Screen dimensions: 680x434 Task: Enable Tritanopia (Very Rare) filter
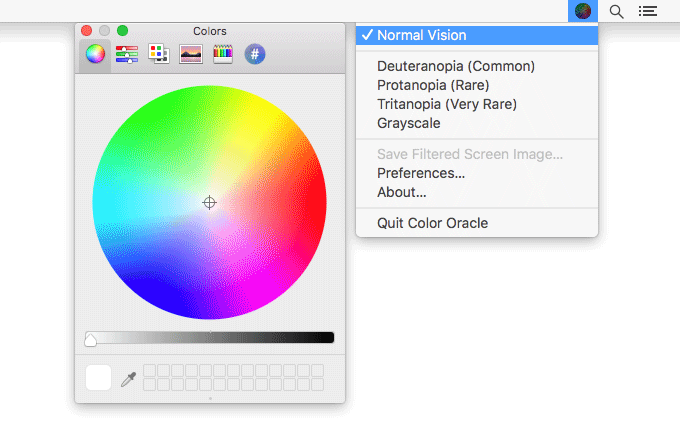[x=447, y=104]
